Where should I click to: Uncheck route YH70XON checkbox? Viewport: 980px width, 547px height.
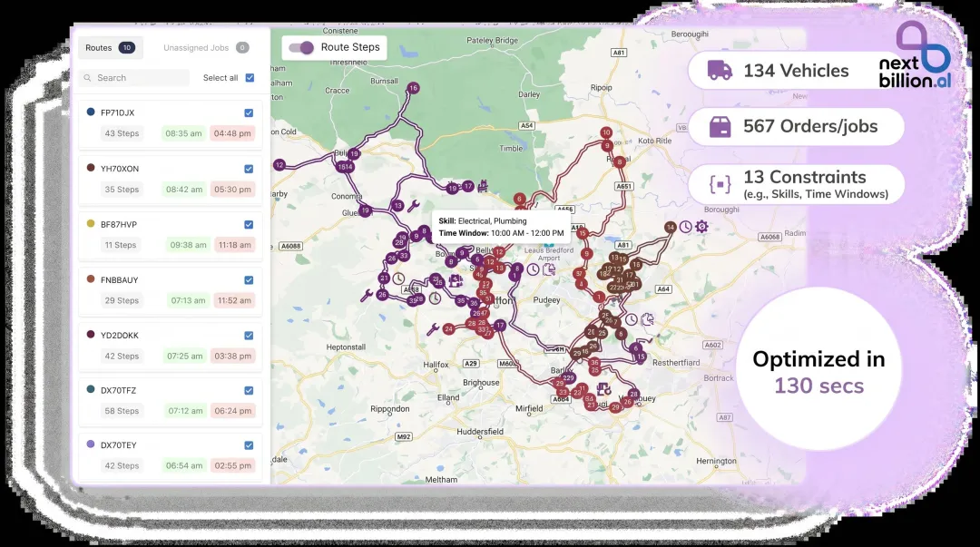pyautogui.click(x=249, y=169)
